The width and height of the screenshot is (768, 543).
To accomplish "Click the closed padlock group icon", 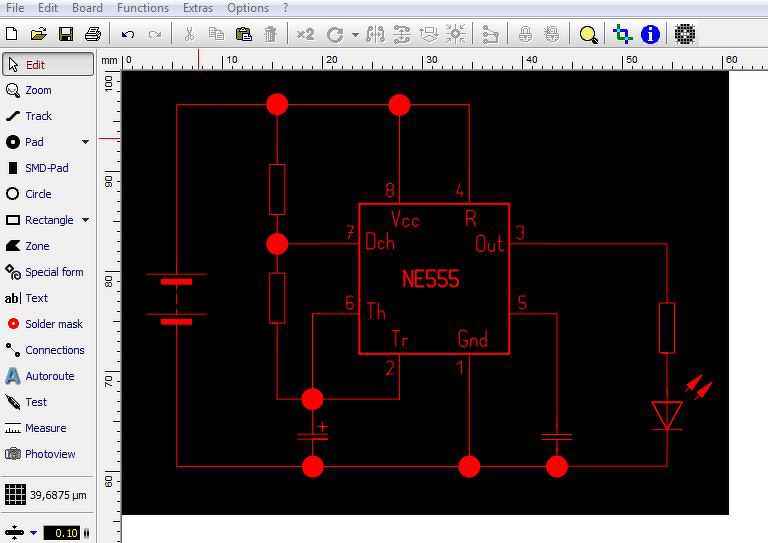I will (526, 34).
